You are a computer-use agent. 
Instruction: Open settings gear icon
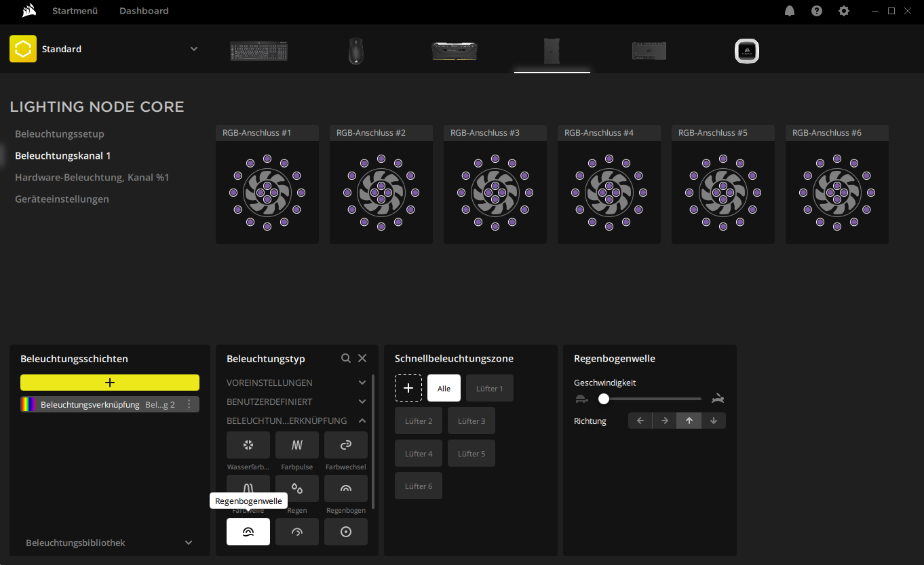pyautogui.click(x=844, y=11)
